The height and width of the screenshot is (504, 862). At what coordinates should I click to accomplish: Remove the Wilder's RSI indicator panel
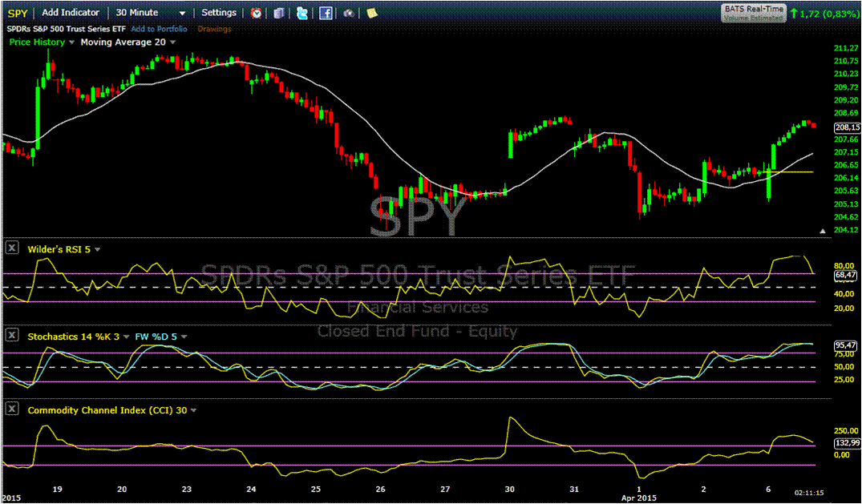point(12,248)
